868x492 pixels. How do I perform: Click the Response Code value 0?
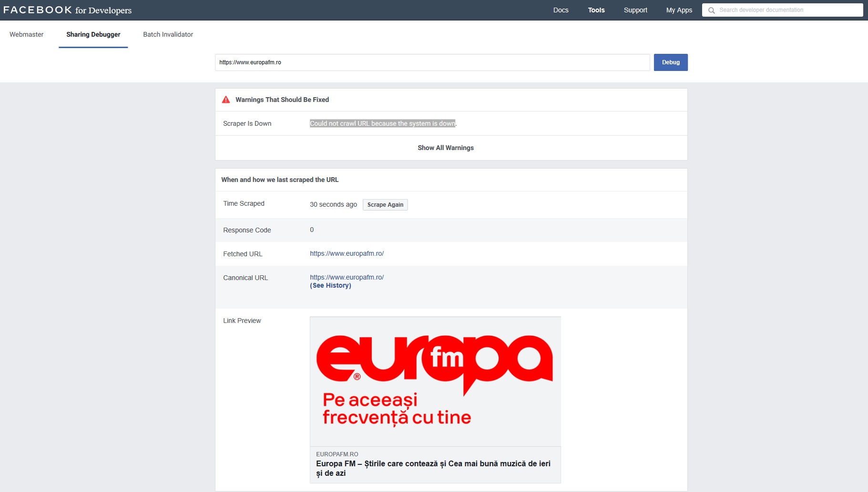click(312, 230)
